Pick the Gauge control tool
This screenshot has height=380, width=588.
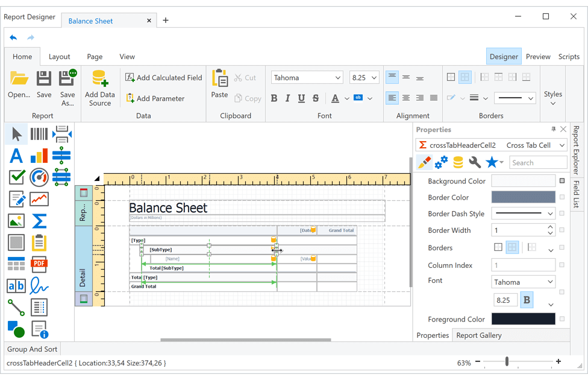(x=39, y=177)
